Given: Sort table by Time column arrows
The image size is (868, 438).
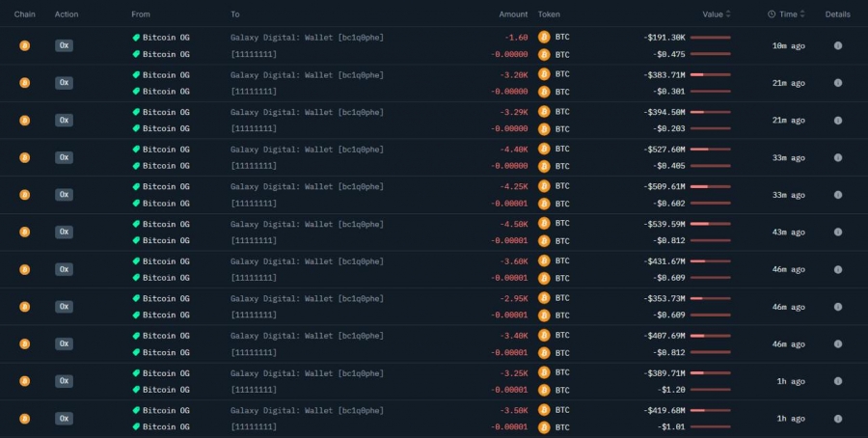Looking at the screenshot, I should click(802, 14).
